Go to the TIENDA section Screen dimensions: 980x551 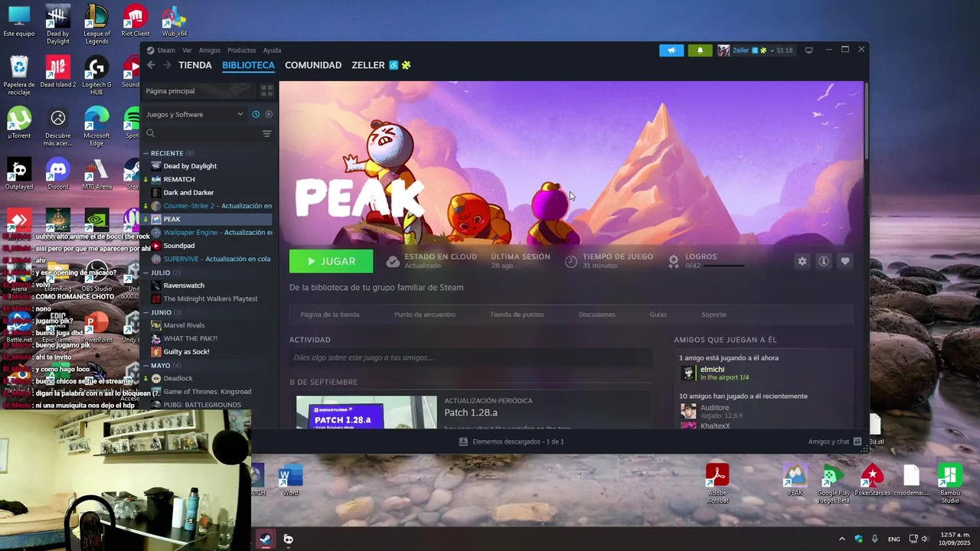(195, 66)
